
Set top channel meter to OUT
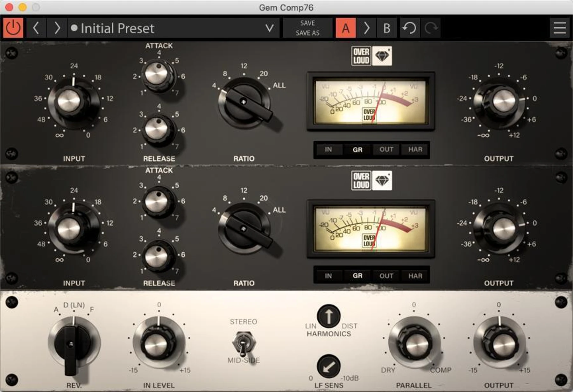386,150
